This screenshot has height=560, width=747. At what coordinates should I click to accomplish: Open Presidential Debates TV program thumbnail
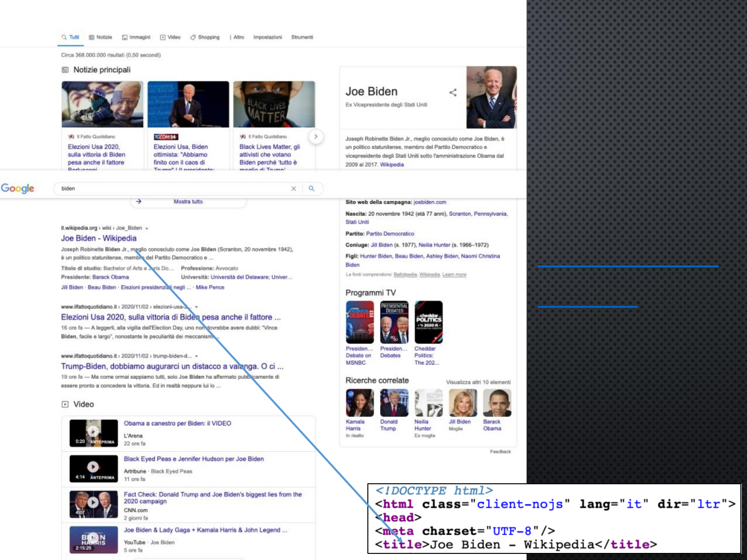[x=394, y=322]
